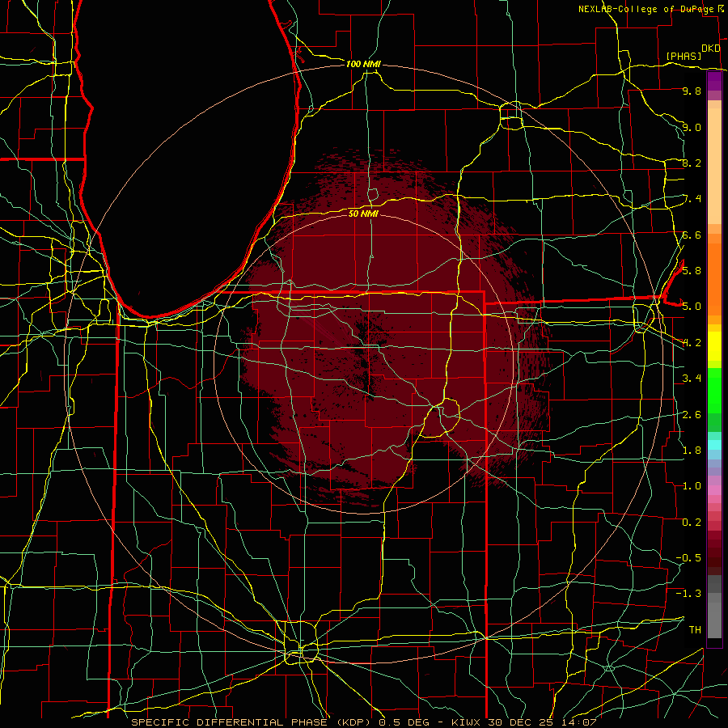Click the 100 NMI range ring label
This screenshot has height=728, width=728.
(x=363, y=64)
